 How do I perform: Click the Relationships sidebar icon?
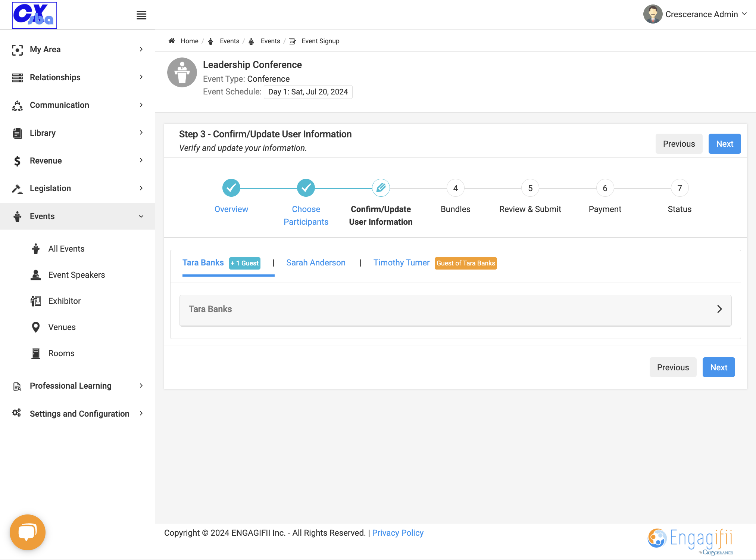tap(17, 78)
